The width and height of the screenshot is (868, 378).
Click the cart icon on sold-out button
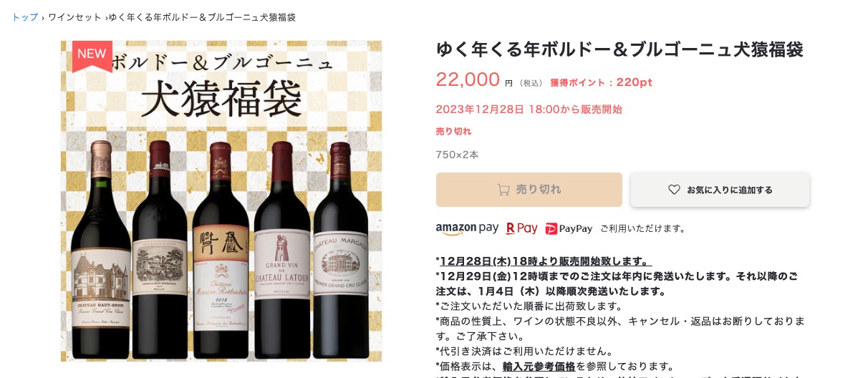503,190
